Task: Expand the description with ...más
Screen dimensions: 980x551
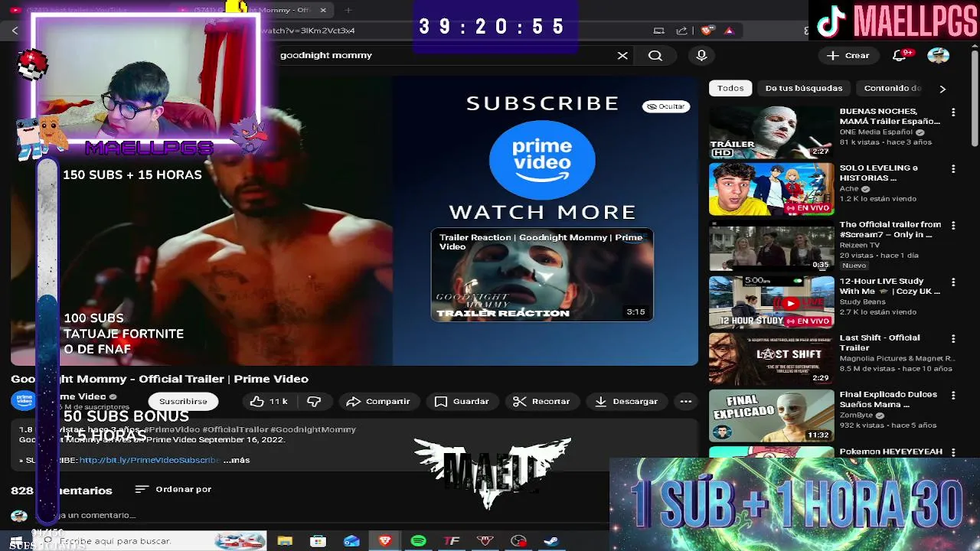Action: (237, 460)
